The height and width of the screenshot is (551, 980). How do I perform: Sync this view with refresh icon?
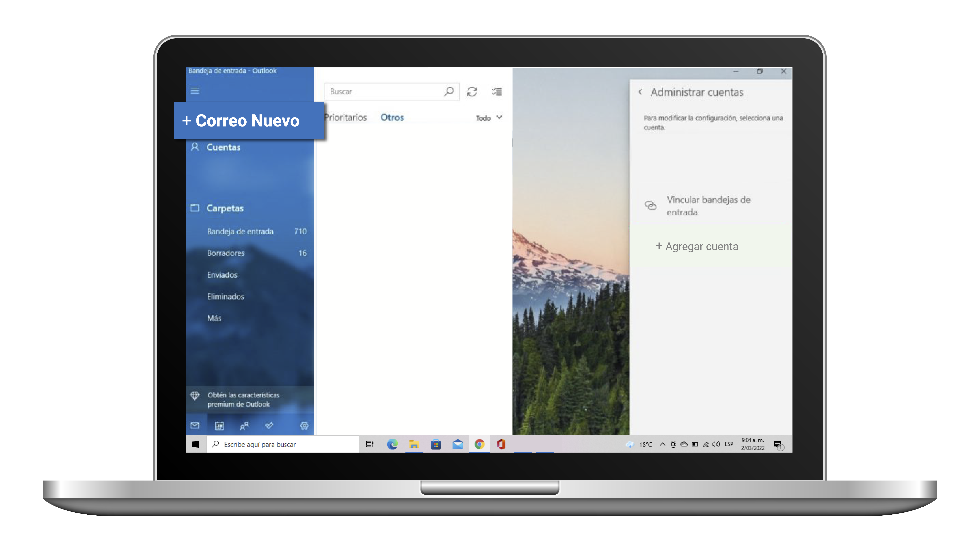click(472, 92)
